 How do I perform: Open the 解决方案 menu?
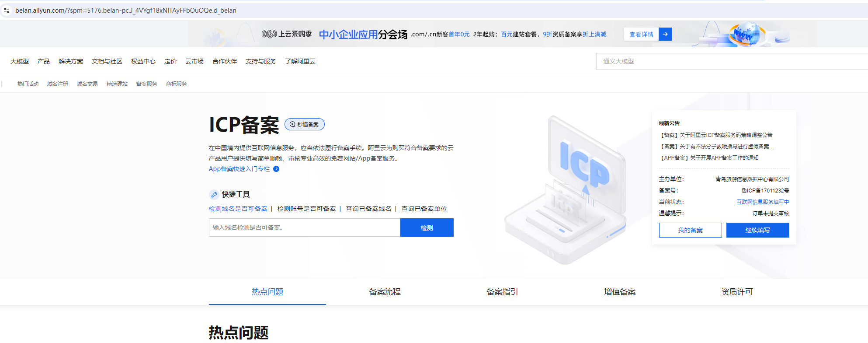[x=71, y=61]
